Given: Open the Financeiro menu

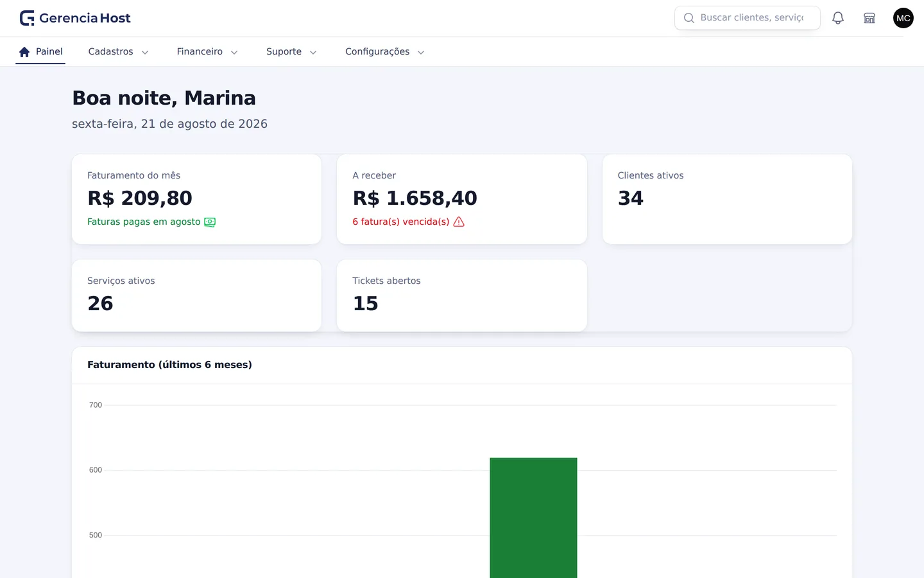Looking at the screenshot, I should [x=207, y=52].
